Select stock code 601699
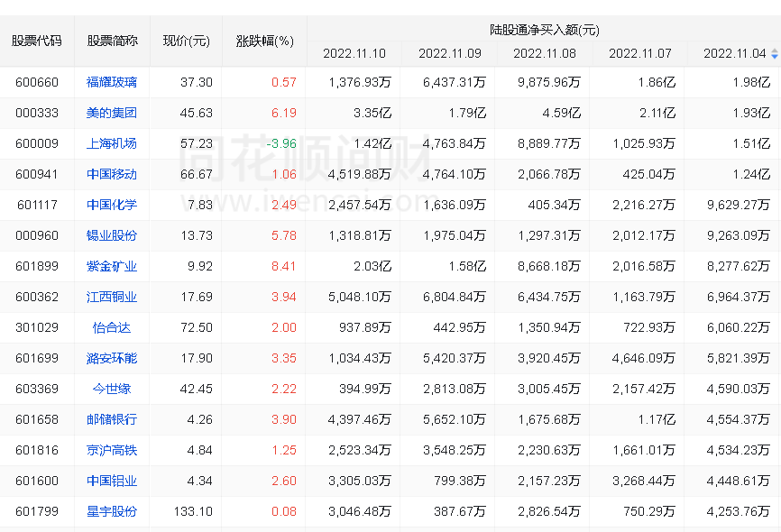Screen dimensions: 781x532 (37, 358)
